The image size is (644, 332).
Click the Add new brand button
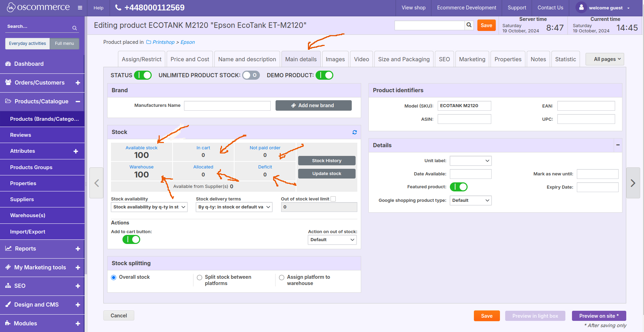tap(313, 105)
